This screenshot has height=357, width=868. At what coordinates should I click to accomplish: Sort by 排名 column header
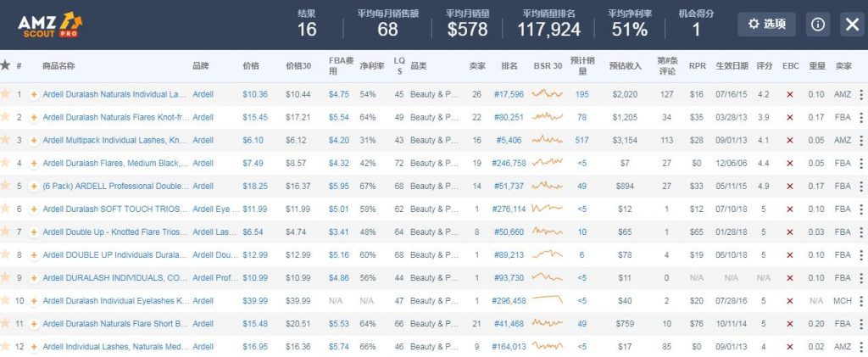pyautogui.click(x=509, y=65)
